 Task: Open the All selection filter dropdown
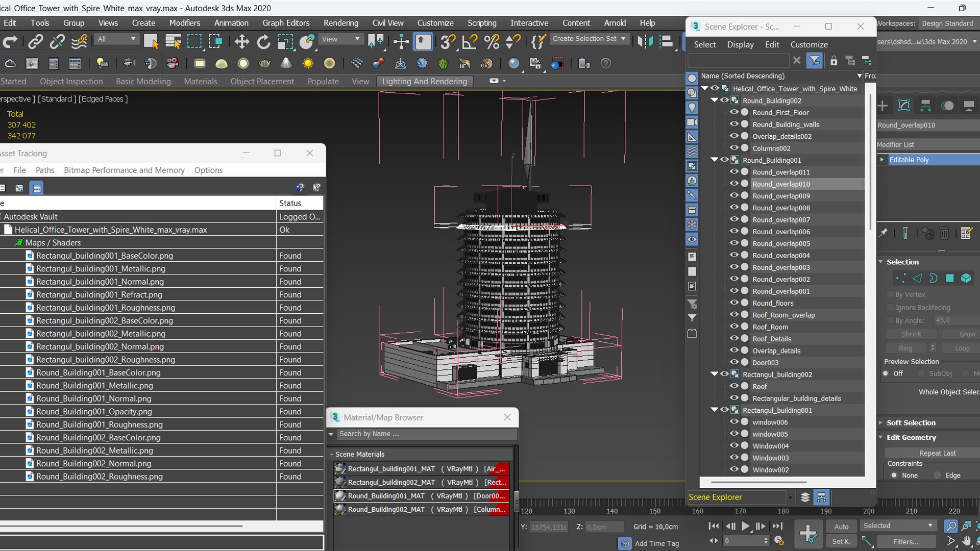pos(117,39)
